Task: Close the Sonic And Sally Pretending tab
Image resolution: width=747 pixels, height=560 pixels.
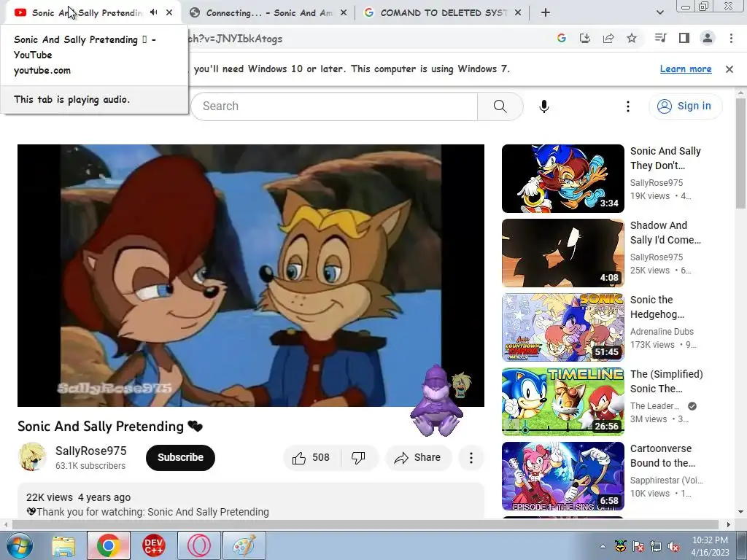Action: pyautogui.click(x=169, y=12)
